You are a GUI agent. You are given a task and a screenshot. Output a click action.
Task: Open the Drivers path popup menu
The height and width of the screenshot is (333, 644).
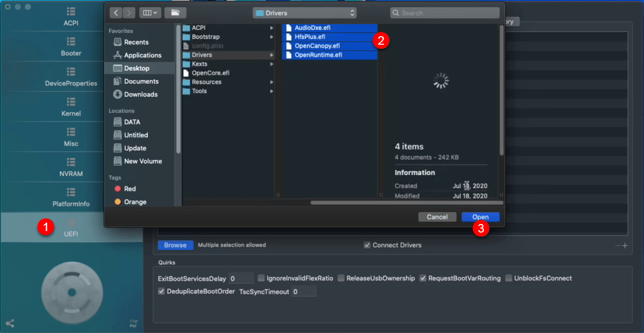point(304,13)
